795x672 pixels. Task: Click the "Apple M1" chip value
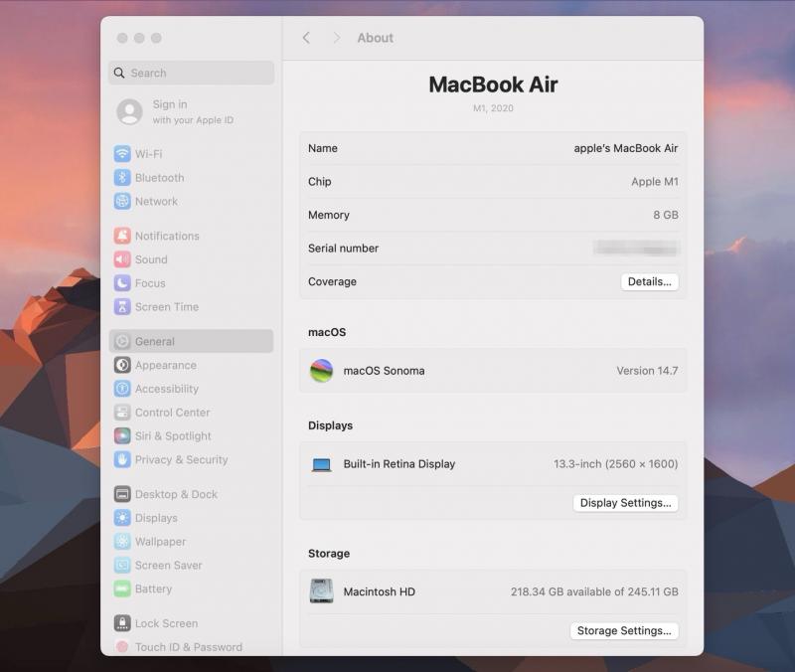[x=655, y=182]
